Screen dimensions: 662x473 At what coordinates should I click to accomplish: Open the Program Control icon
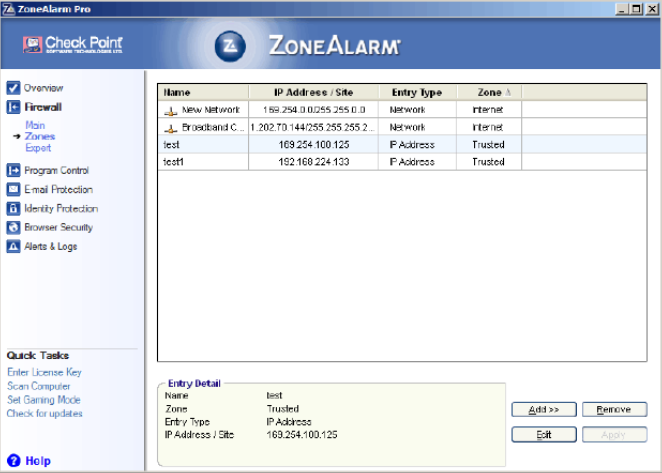(x=13, y=170)
